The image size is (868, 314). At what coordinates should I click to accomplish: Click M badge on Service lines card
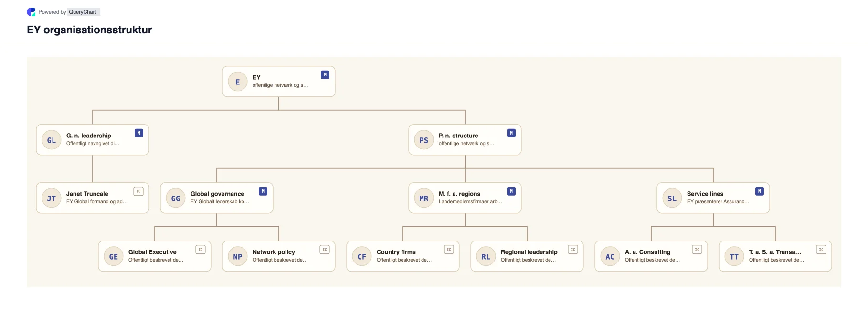(x=760, y=191)
